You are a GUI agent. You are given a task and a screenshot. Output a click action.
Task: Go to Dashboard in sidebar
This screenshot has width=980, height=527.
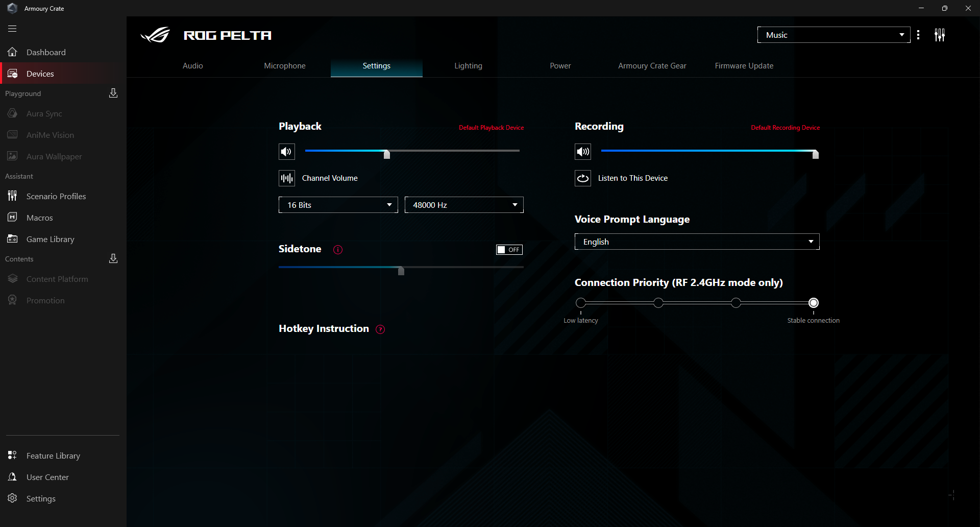[x=63, y=52]
